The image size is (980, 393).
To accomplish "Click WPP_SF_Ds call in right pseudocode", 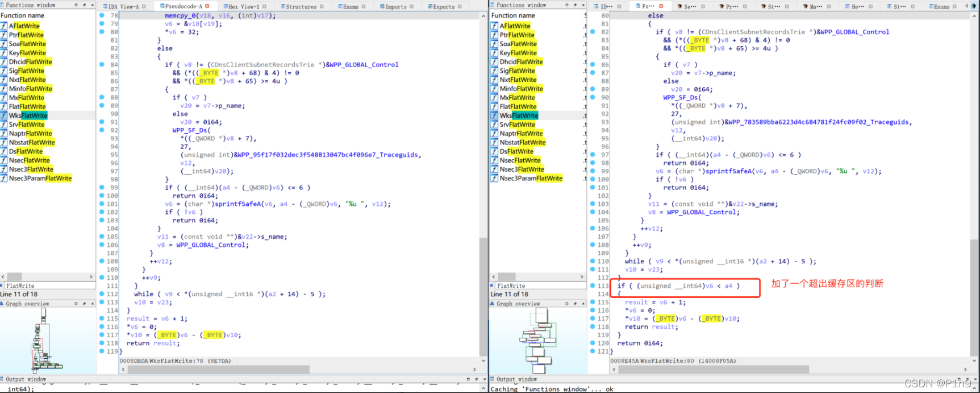I will (680, 97).
